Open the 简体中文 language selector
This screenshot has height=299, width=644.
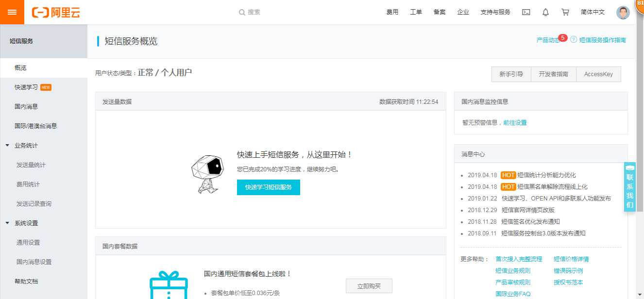click(x=593, y=12)
